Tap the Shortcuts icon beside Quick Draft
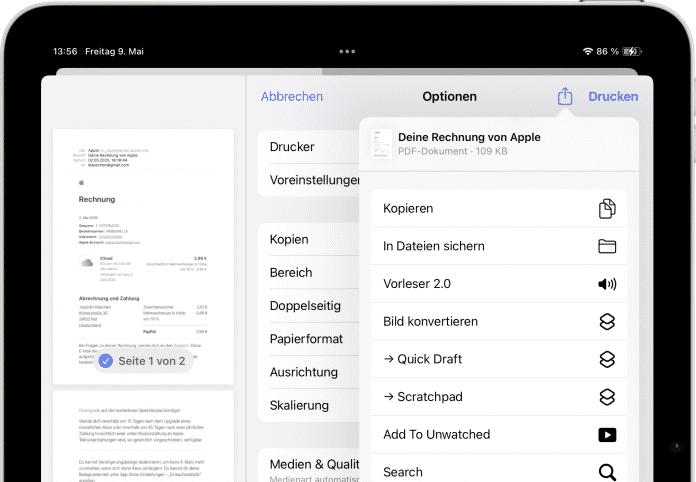Image resolution: width=696 pixels, height=482 pixels. [x=607, y=359]
